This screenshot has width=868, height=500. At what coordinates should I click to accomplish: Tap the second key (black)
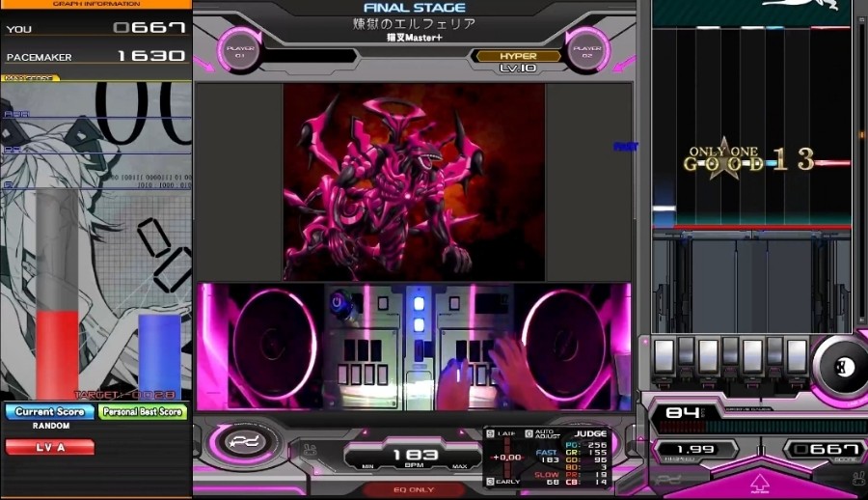tap(686, 351)
